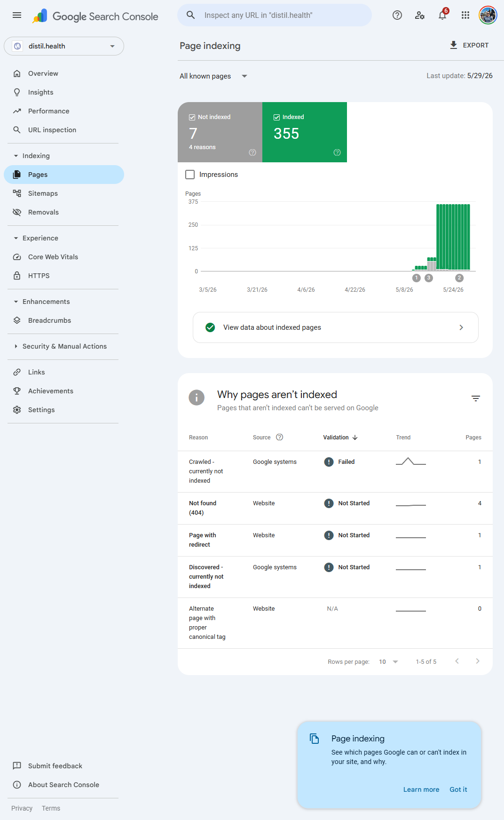Click the Google Search Console logo
This screenshot has height=820, width=504.
(95, 16)
